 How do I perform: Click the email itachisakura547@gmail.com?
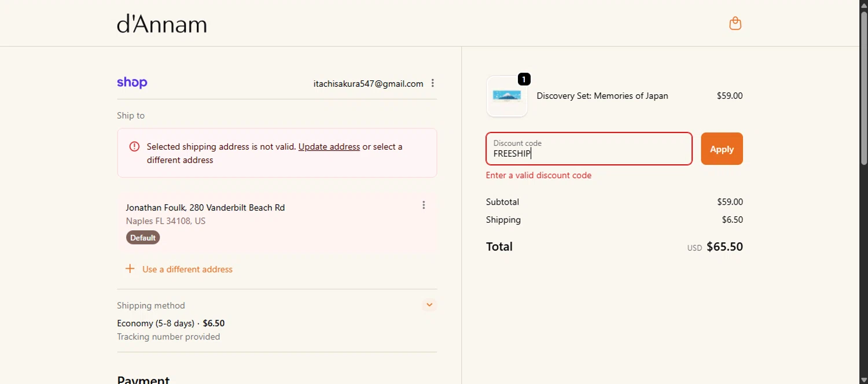(368, 84)
